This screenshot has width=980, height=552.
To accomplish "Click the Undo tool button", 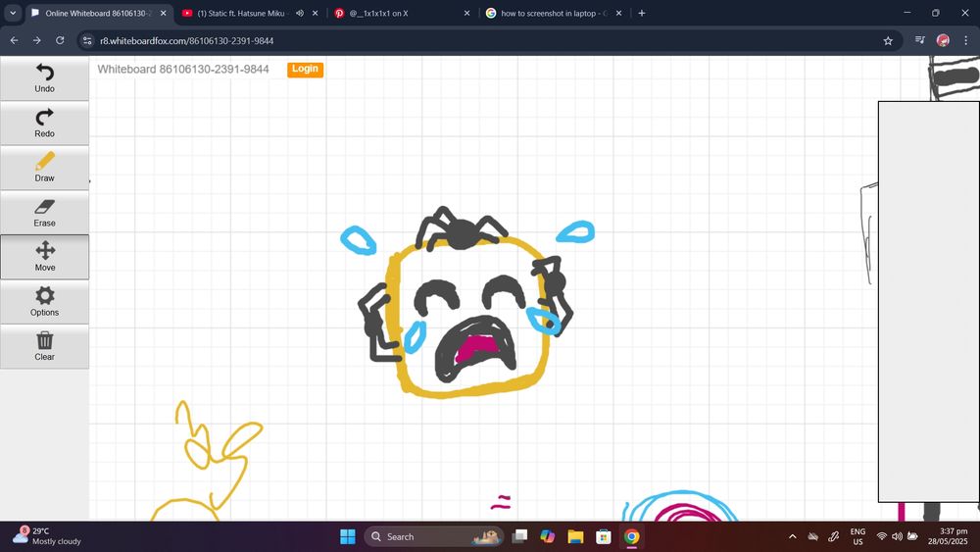I will pos(44,78).
